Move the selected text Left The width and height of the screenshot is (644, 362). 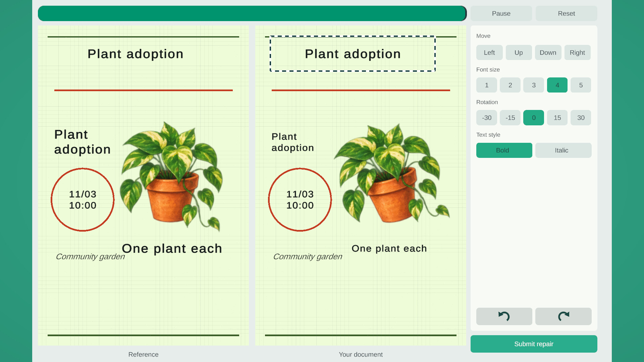point(489,53)
